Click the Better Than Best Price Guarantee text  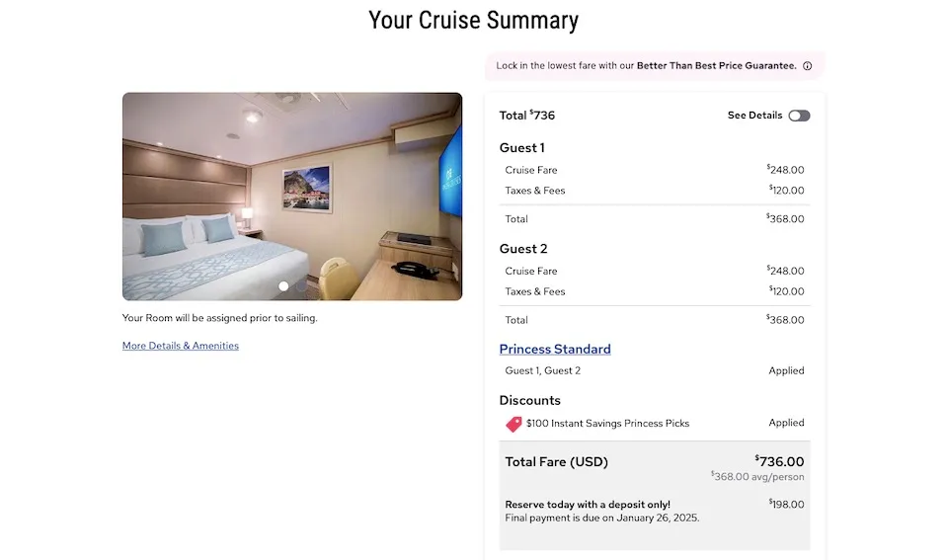pos(716,66)
